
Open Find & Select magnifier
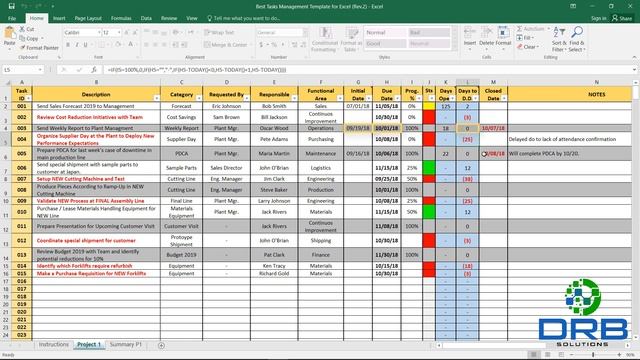[577, 39]
